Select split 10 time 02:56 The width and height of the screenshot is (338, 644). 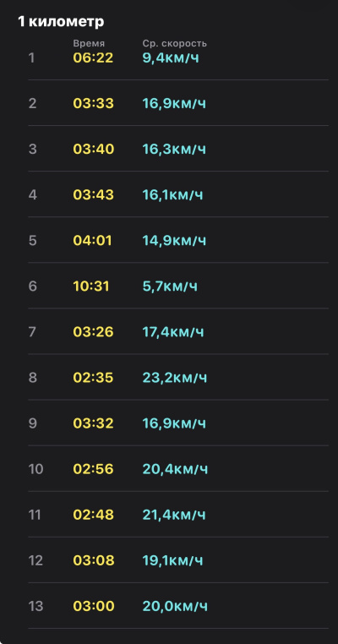tap(93, 468)
